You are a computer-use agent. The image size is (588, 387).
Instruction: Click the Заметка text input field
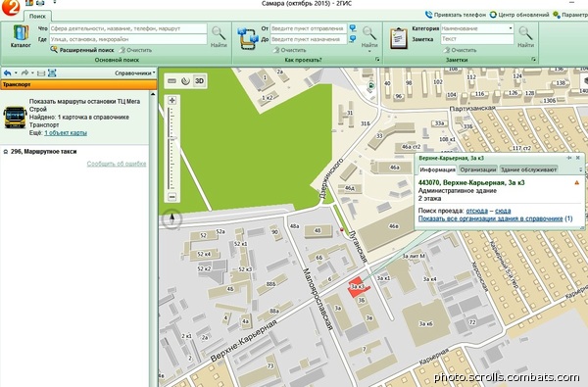pyautogui.click(x=477, y=39)
